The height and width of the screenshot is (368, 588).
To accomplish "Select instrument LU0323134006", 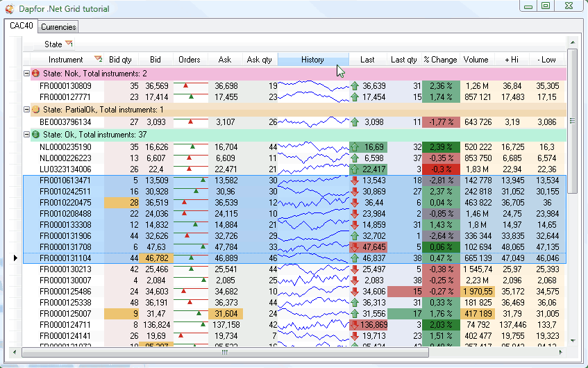I will (65, 169).
